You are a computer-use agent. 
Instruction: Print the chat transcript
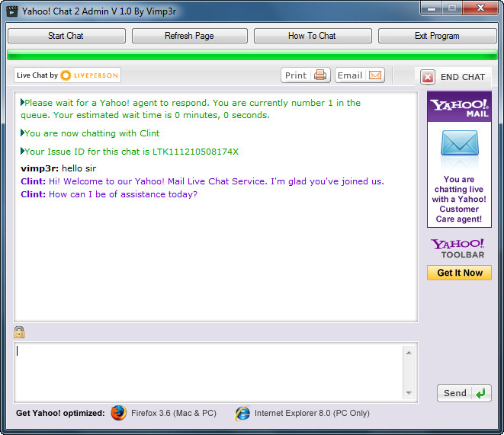point(306,75)
